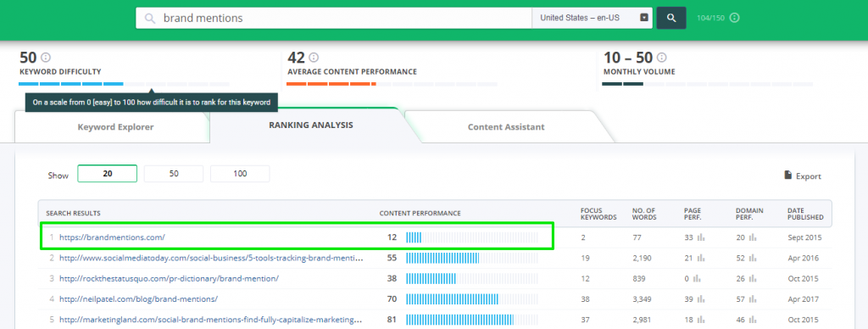Click the info icon beside Keyword Difficulty 50

point(46,57)
